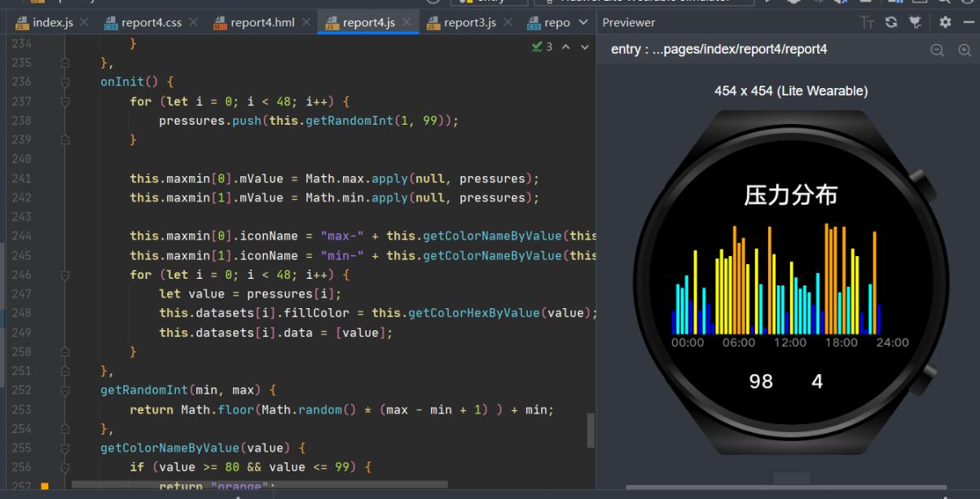Collapse the onInit function fold marker

[x=65, y=82]
